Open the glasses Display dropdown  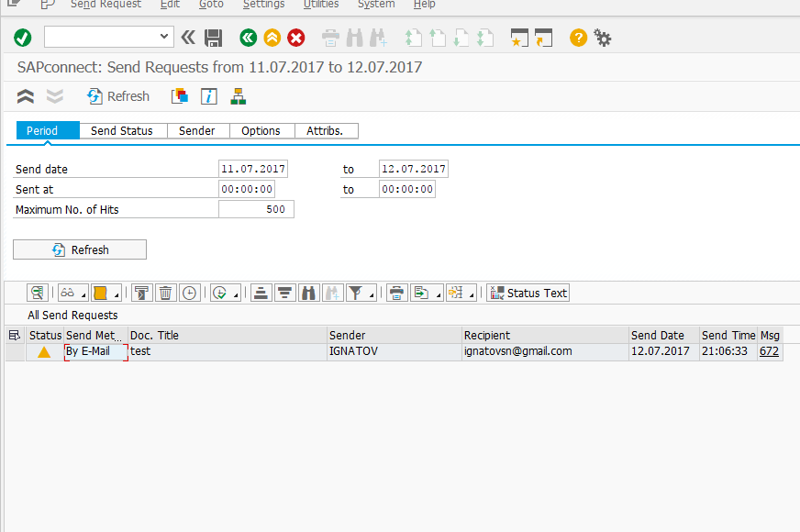click(x=73, y=293)
